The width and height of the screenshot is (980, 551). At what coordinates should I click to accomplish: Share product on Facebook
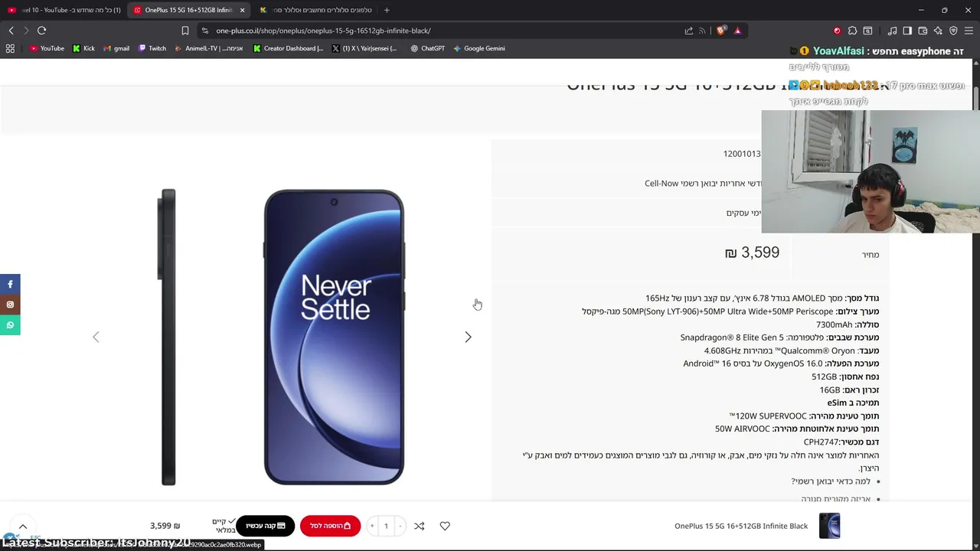click(x=10, y=284)
